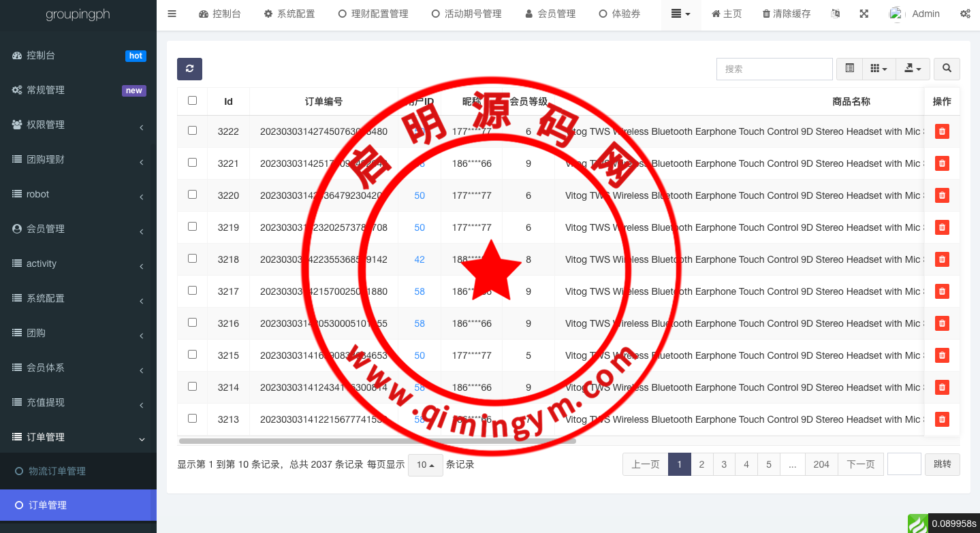Viewport: 980px width, 533px height.
Task: Click the search input field
Action: coord(774,69)
